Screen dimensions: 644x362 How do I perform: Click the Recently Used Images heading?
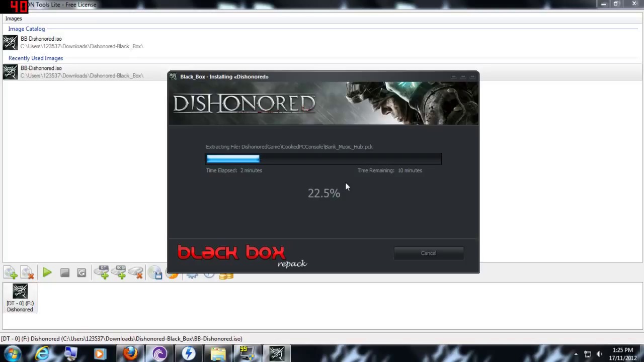pos(35,58)
